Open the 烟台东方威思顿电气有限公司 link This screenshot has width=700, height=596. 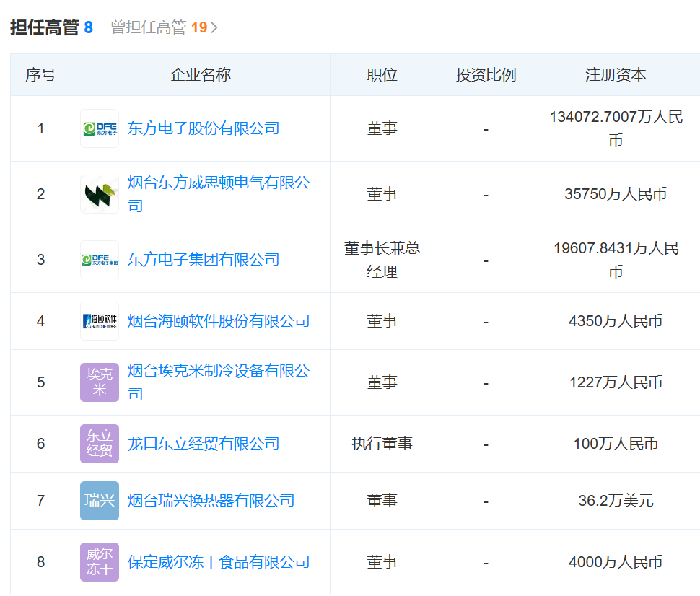tap(219, 194)
